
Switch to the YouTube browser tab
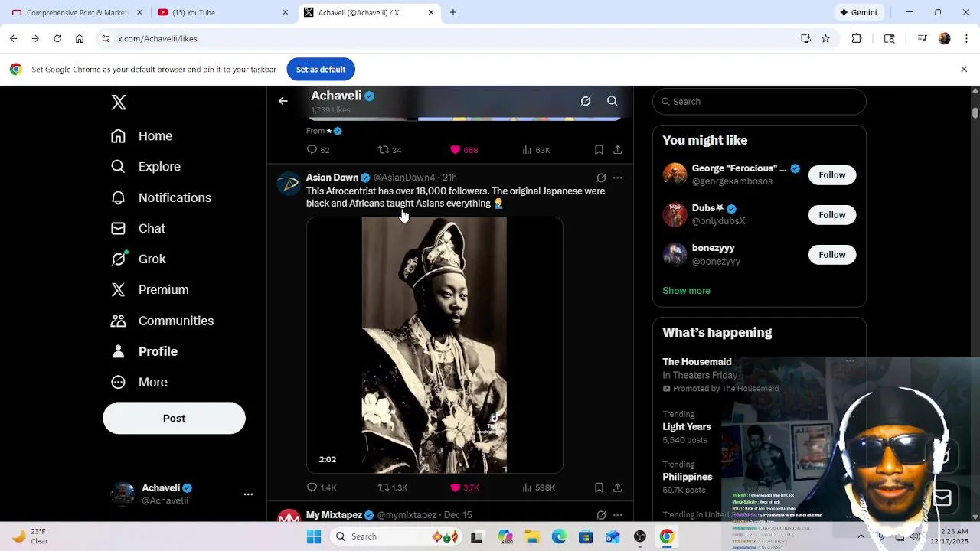[222, 12]
